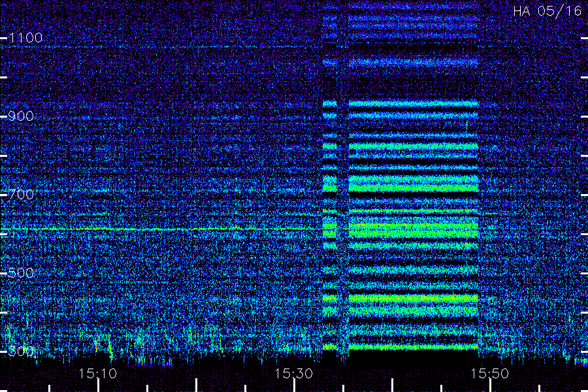
Task: Click the 15:10 time axis label
Action: pos(97,374)
